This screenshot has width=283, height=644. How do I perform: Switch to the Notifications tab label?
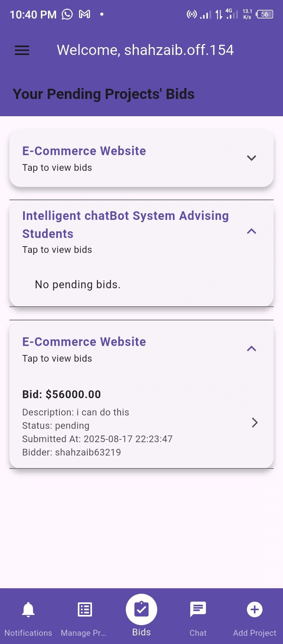(28, 633)
